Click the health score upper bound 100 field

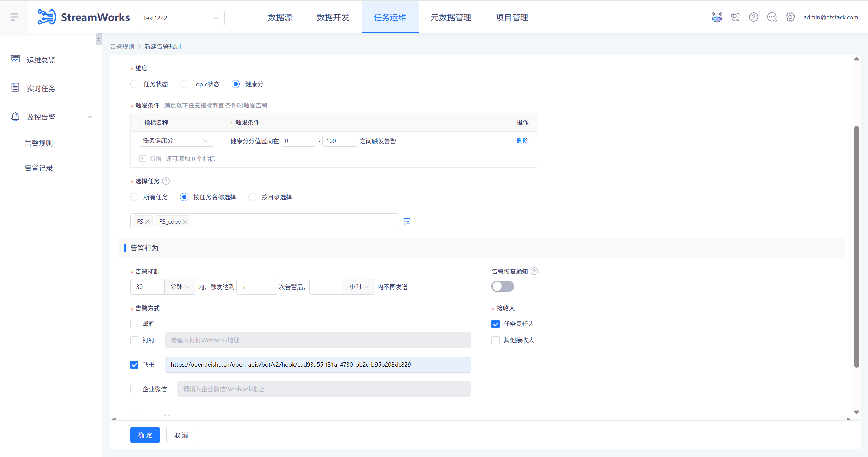point(340,141)
